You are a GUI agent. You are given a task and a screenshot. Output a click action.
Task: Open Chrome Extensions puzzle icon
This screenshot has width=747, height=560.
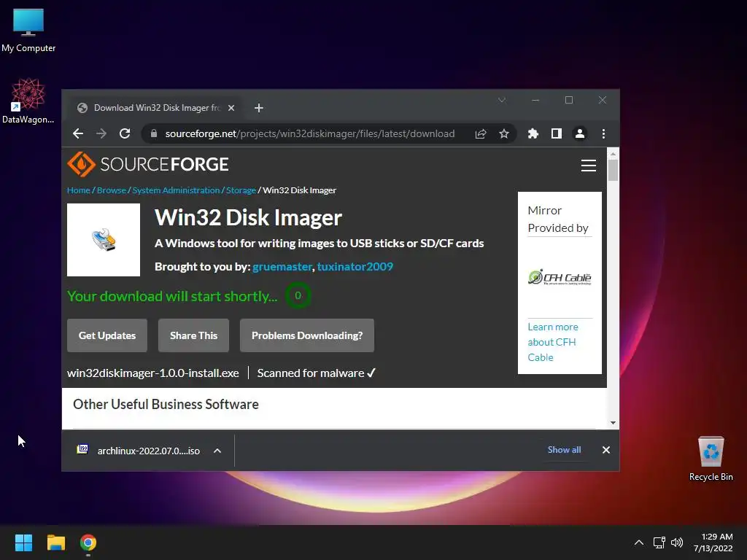click(533, 134)
